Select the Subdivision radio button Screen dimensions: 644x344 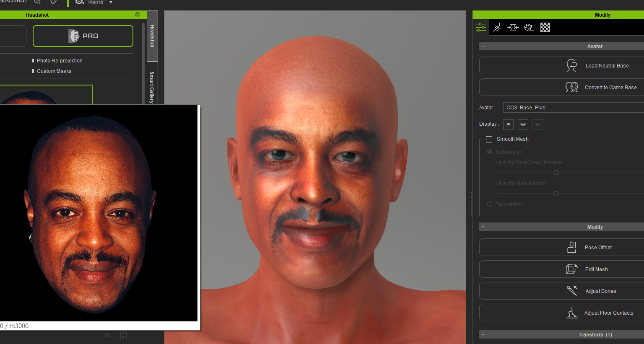pos(490,152)
